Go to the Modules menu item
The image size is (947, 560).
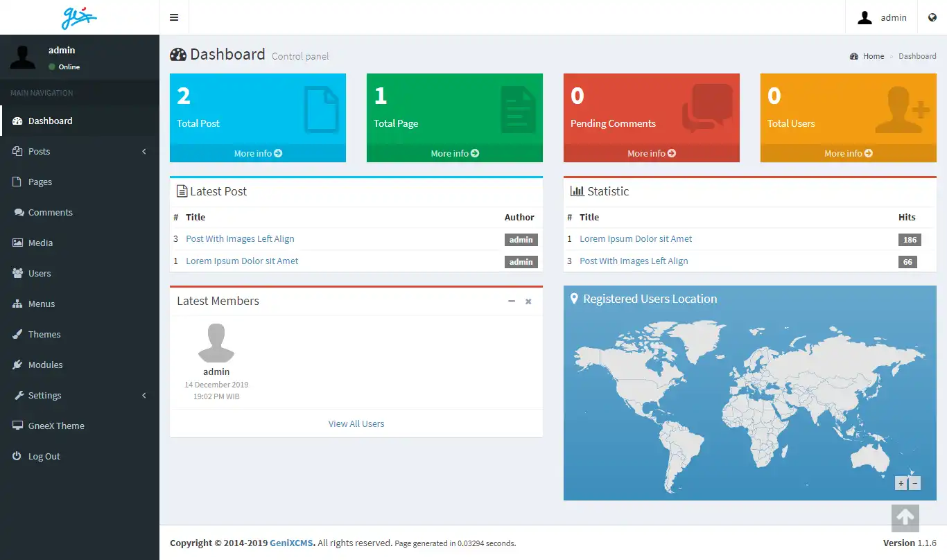pos(80,365)
